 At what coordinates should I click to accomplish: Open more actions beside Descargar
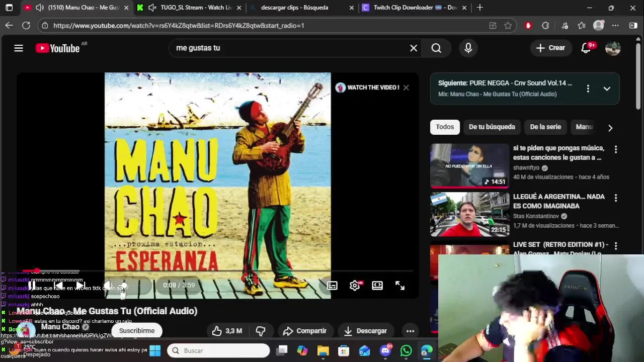[410, 331]
